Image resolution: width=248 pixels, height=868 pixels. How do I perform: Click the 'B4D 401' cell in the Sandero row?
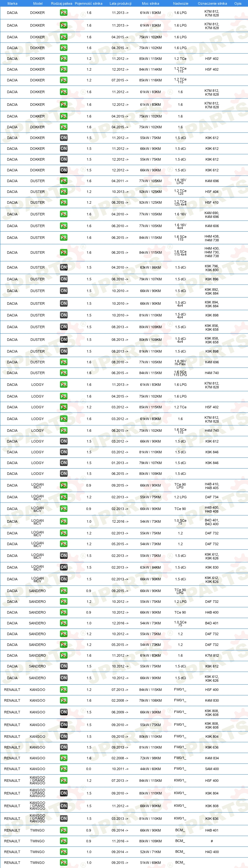click(212, 623)
